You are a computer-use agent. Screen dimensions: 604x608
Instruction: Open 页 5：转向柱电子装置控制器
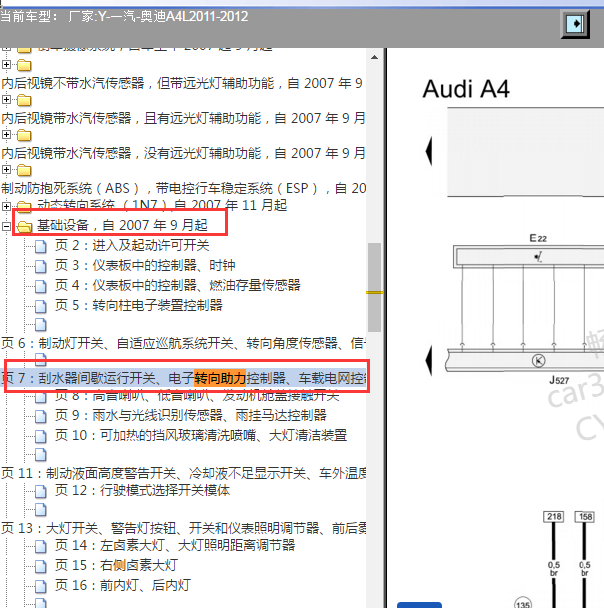click(138, 306)
